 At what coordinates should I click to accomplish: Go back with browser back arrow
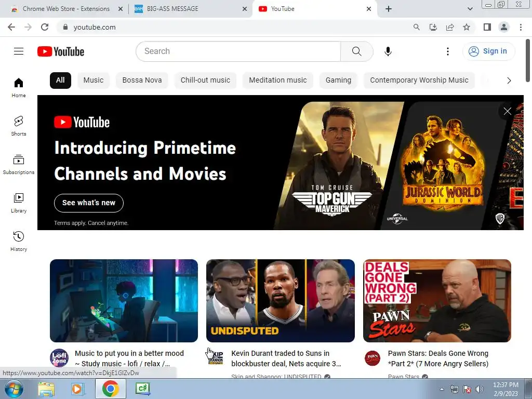[x=11, y=27]
